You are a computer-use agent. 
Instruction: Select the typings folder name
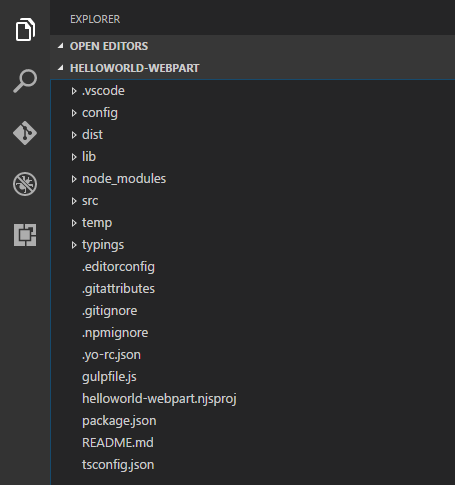point(103,245)
